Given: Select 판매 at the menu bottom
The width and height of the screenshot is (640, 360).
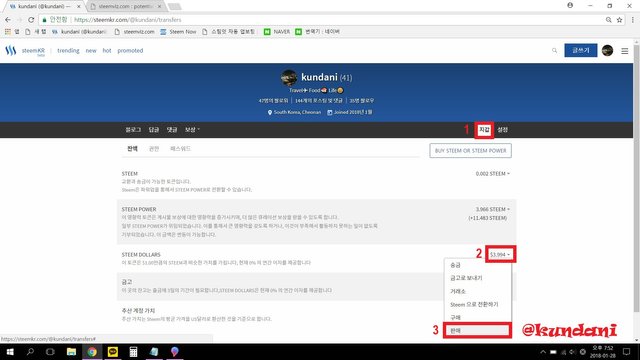Looking at the screenshot, I should click(x=478, y=330).
